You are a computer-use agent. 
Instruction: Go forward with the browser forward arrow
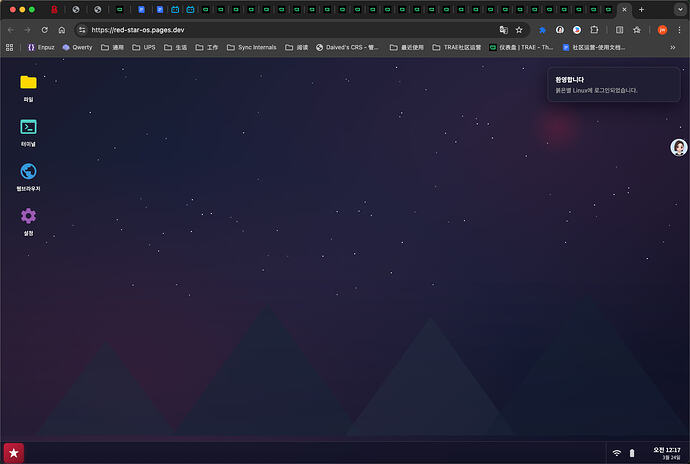[x=27, y=30]
